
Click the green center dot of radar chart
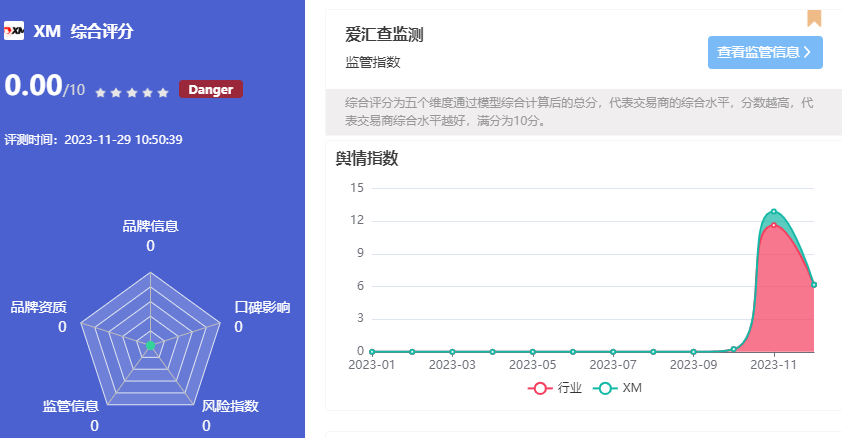pyautogui.click(x=150, y=345)
